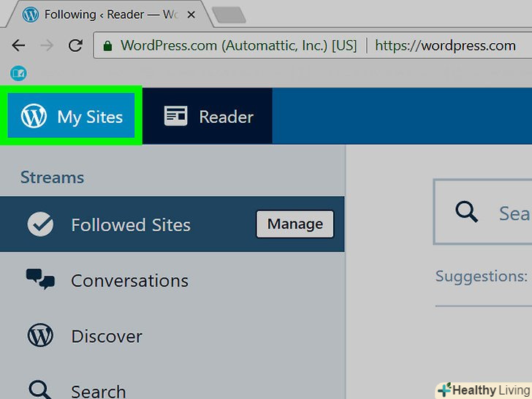Click the sidebar Search magnifier icon
Viewport: 532px width, 399px height.
(40, 389)
